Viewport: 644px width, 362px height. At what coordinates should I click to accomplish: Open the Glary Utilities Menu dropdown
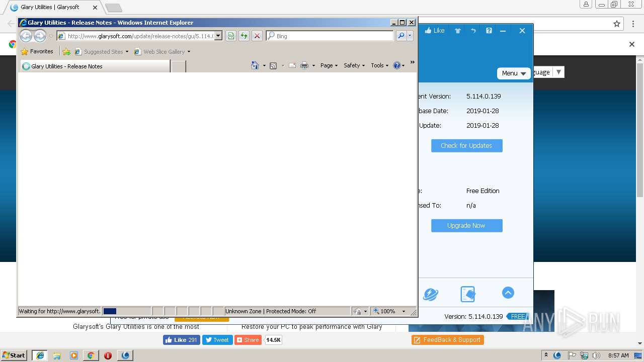(514, 73)
